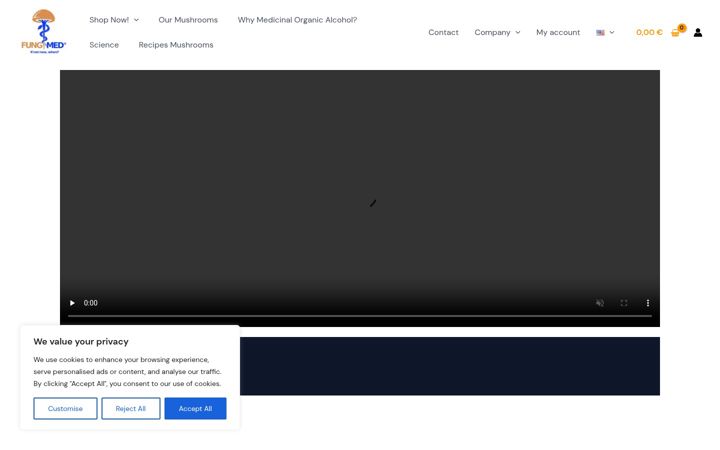Click the Reject All cookies button

[131, 408]
